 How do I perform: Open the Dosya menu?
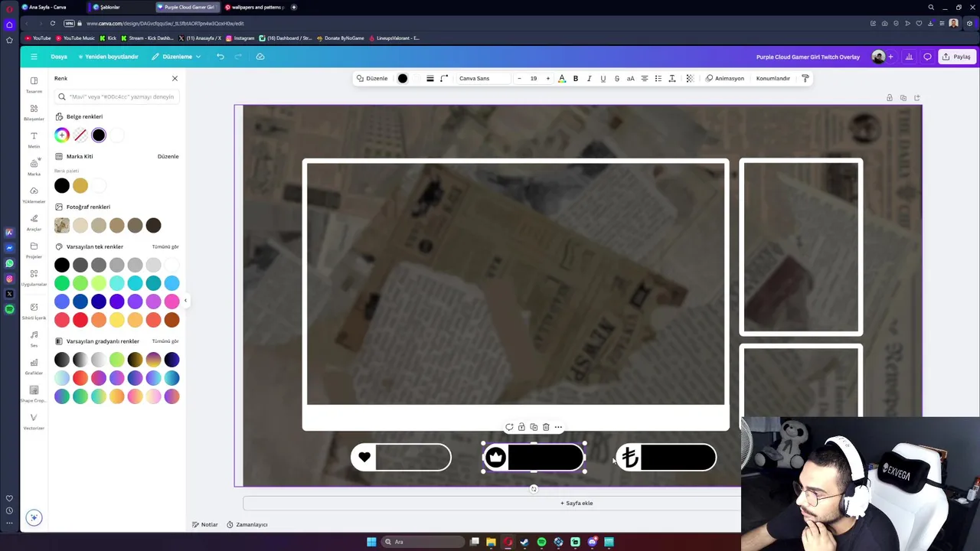[x=59, y=57]
